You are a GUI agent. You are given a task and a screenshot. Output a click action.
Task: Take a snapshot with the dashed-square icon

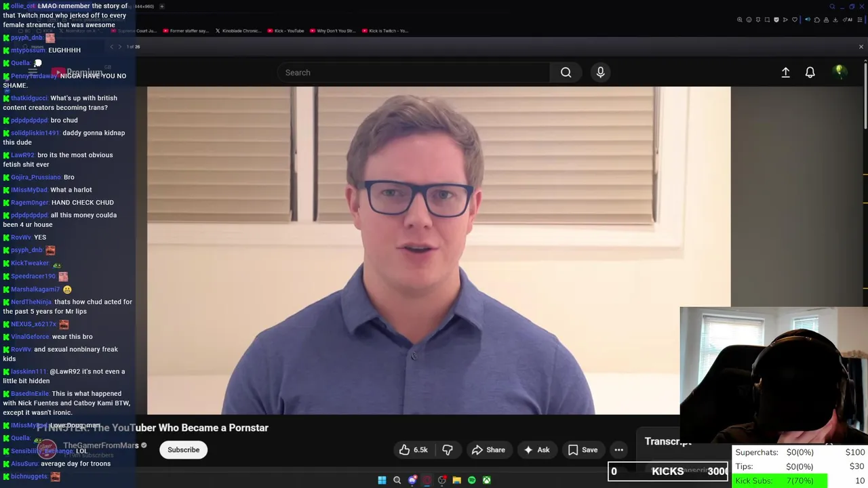pos(767,20)
